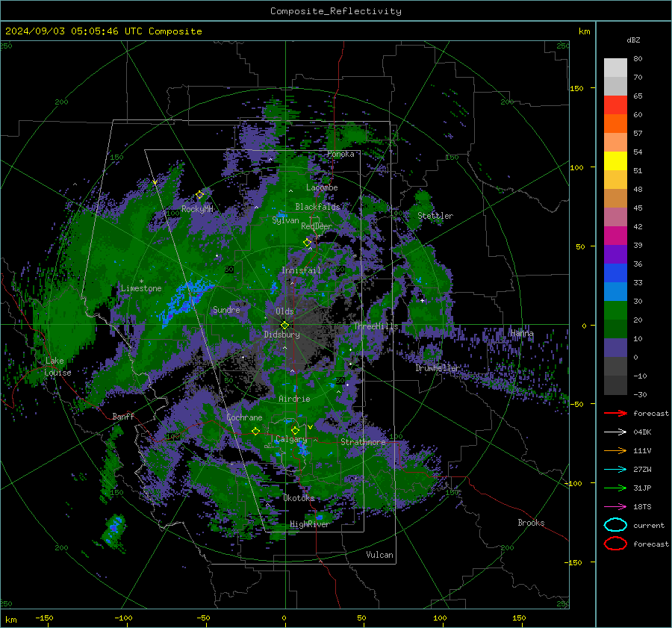
Task: Select the Vulcan city label
Action: tap(379, 555)
